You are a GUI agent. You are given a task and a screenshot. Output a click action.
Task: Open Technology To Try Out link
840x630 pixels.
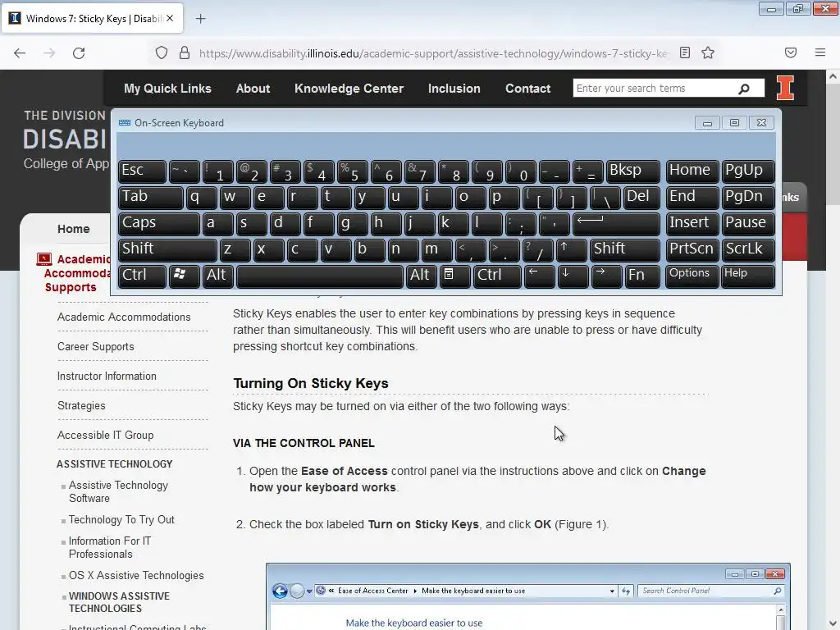[x=121, y=519]
